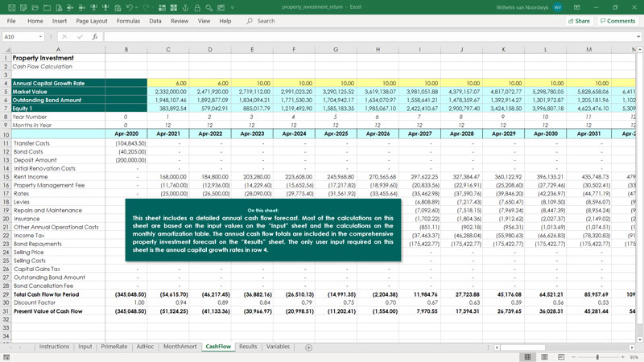The width and height of the screenshot is (644, 362).
Task: Click the Save icon in the quick access toolbar
Action: tap(11, 7)
